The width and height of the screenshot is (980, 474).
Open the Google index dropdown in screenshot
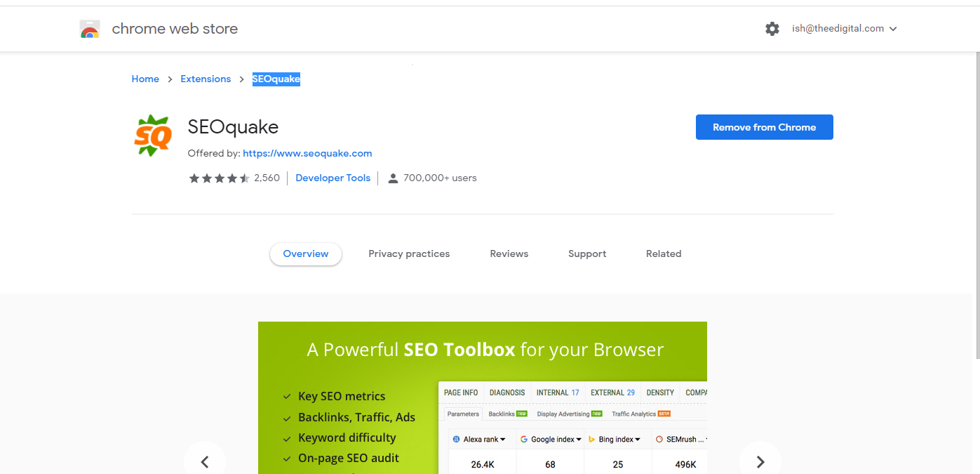551,438
